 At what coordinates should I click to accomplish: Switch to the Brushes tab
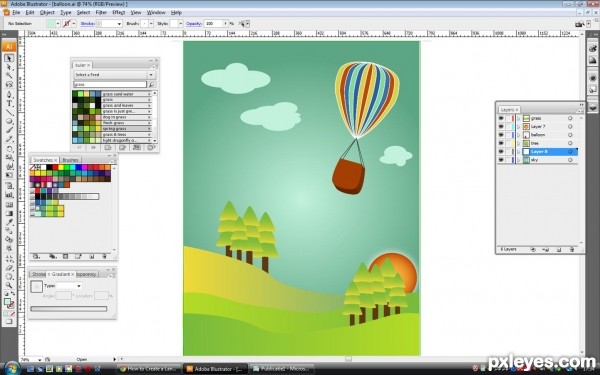pyautogui.click(x=70, y=160)
